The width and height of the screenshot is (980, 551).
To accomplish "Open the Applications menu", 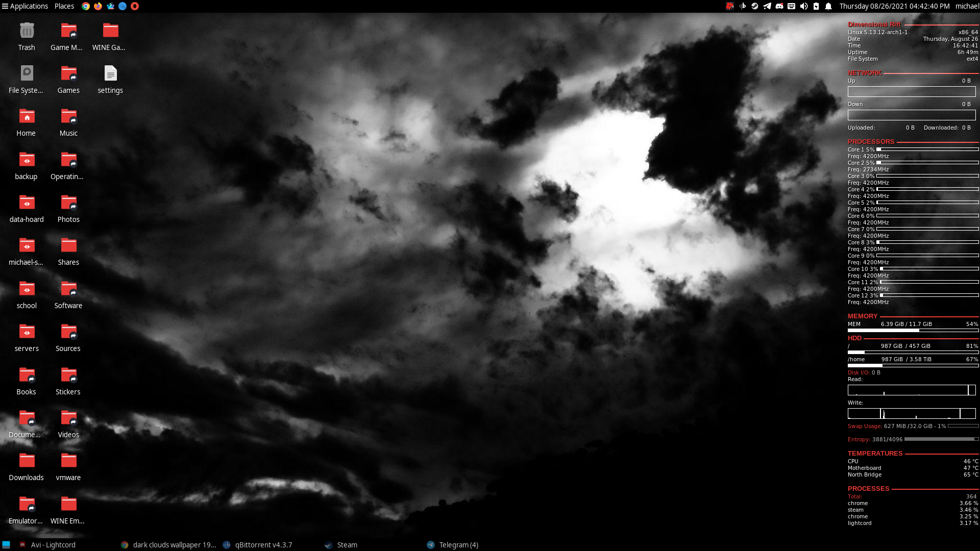I will pyautogui.click(x=24, y=6).
